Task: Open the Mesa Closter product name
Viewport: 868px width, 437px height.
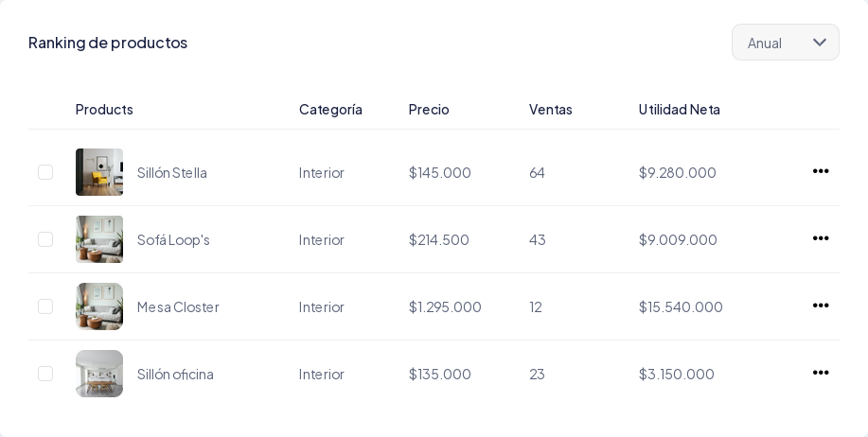Action: pos(178,306)
